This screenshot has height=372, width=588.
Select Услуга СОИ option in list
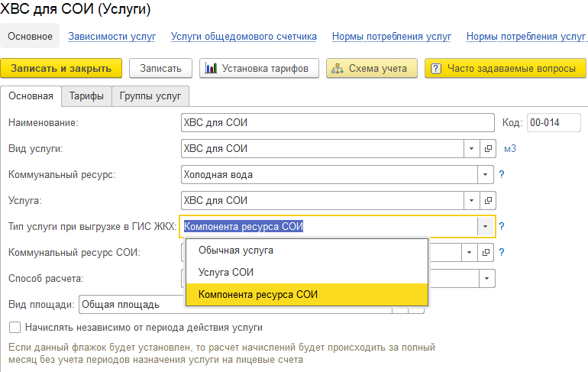[x=225, y=272]
